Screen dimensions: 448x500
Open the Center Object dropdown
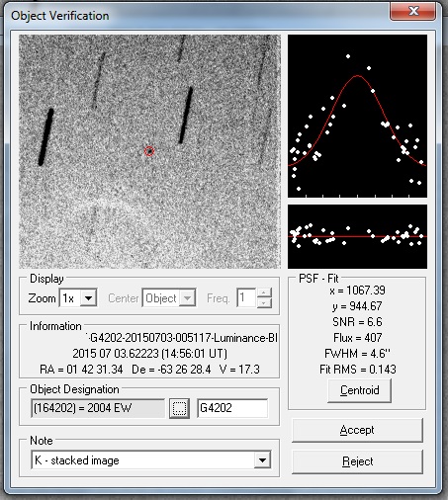click(187, 298)
